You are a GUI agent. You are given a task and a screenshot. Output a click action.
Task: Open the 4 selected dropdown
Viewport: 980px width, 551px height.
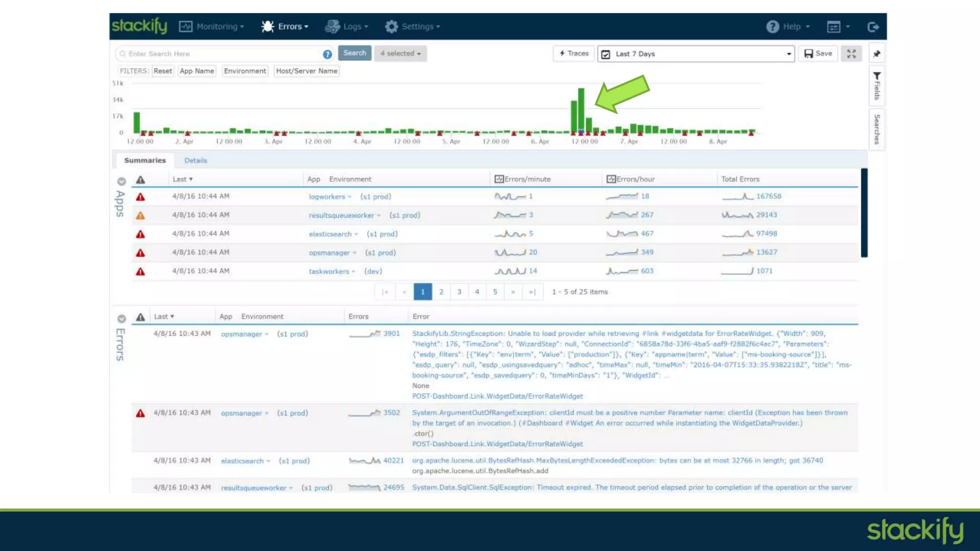click(401, 54)
